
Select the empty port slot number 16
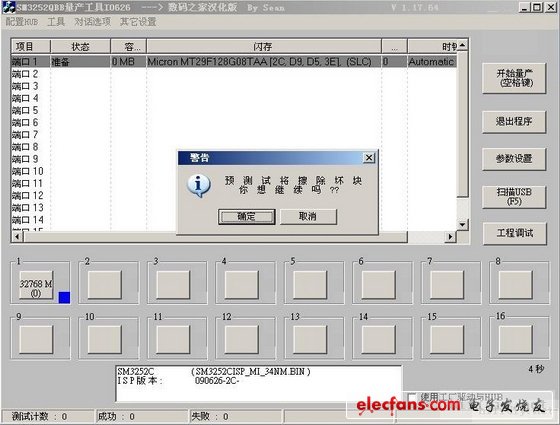[x=515, y=339]
